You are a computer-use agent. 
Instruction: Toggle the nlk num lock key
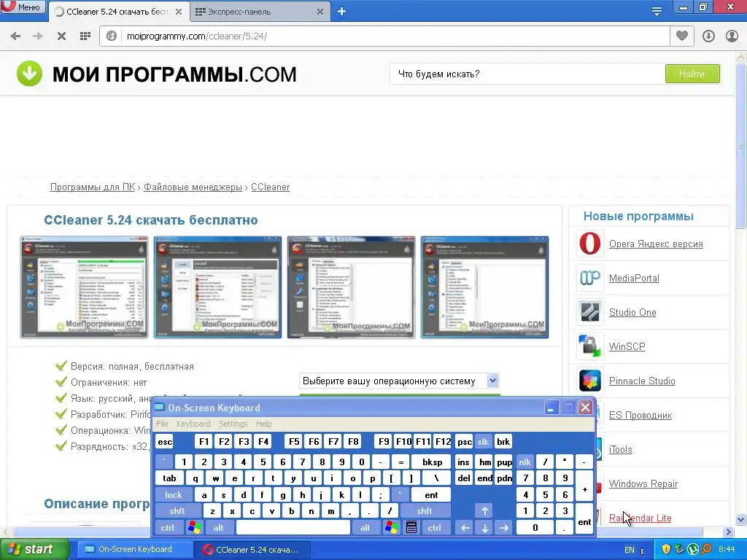[x=525, y=462]
